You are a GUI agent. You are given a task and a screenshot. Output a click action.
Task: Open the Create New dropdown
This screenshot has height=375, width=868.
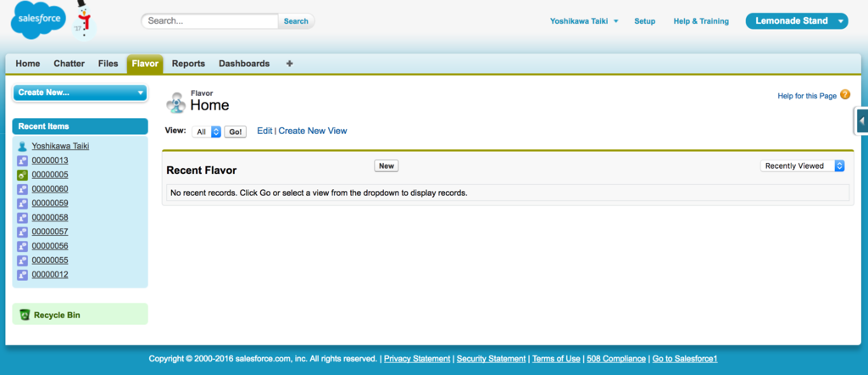coord(81,92)
